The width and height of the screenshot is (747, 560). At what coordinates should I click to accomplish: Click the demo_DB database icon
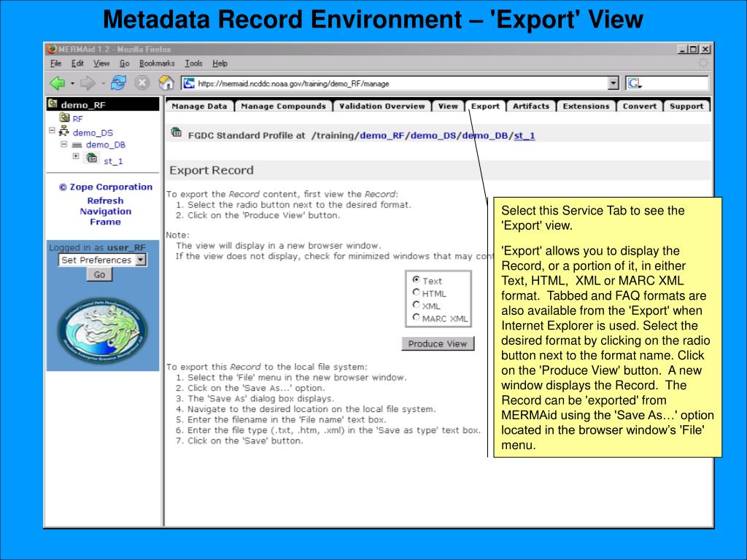tap(77, 145)
